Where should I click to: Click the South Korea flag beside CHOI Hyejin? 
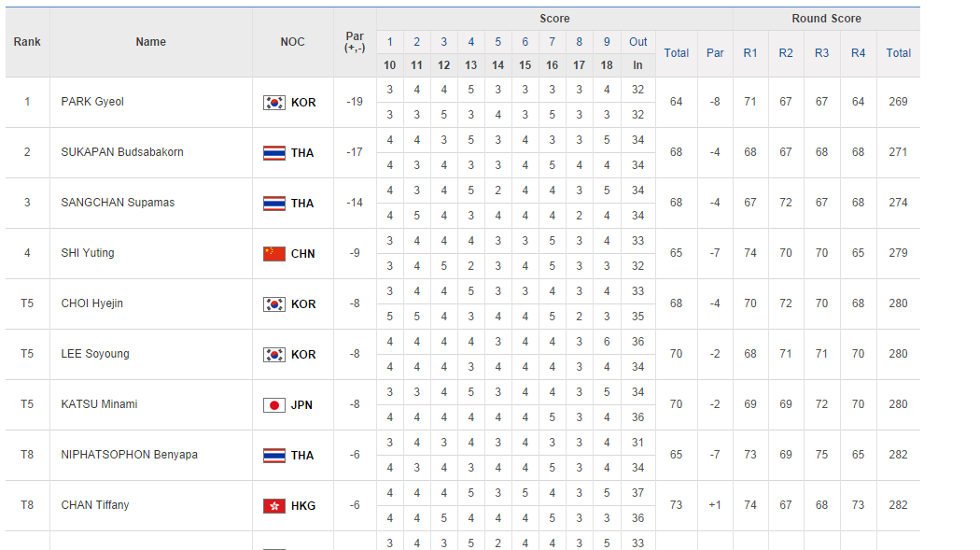(273, 304)
